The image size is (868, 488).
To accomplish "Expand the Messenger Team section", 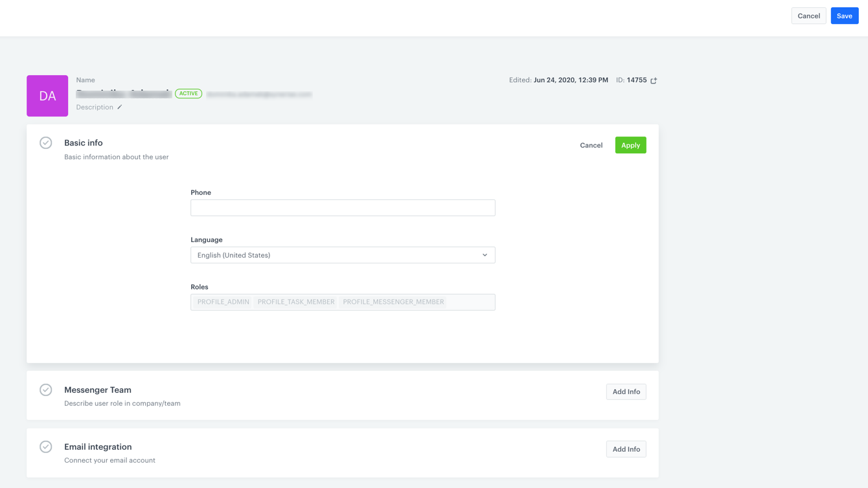I will (x=97, y=390).
